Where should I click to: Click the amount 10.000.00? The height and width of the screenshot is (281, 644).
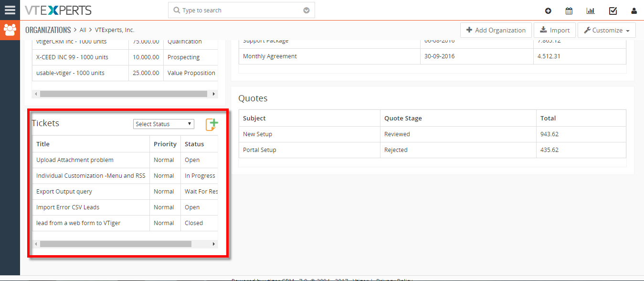146,57
